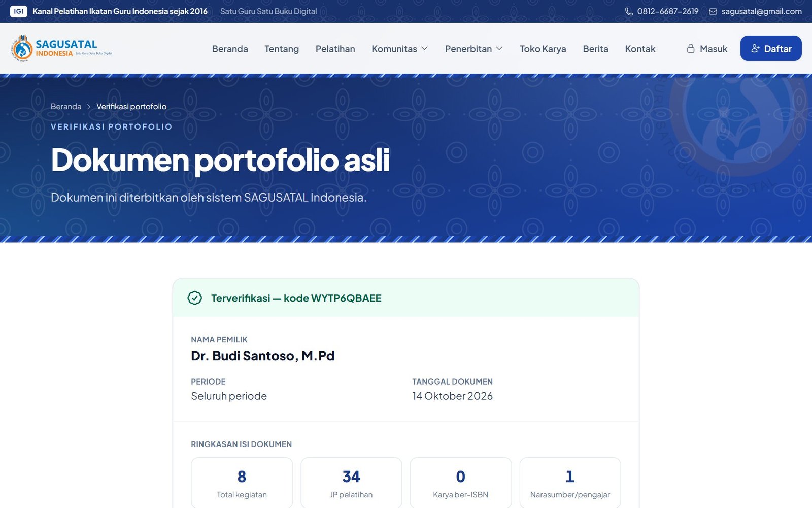812x508 pixels.
Task: Expand the Penerbitan dropdown menu
Action: click(474, 49)
